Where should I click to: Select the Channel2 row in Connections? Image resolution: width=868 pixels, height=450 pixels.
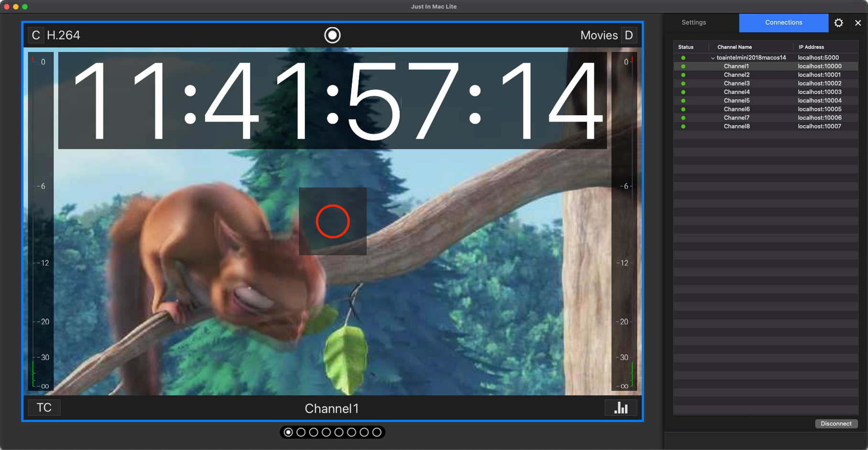(x=766, y=75)
